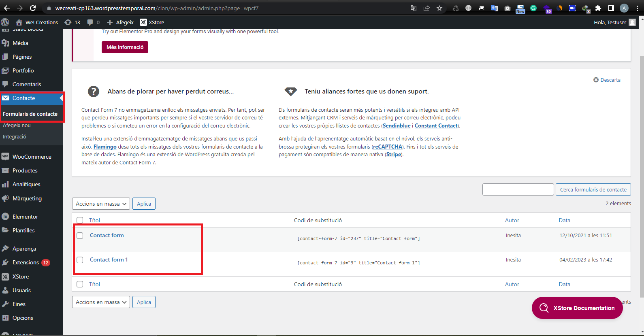Open the blue video camera extension icon

(x=572, y=8)
